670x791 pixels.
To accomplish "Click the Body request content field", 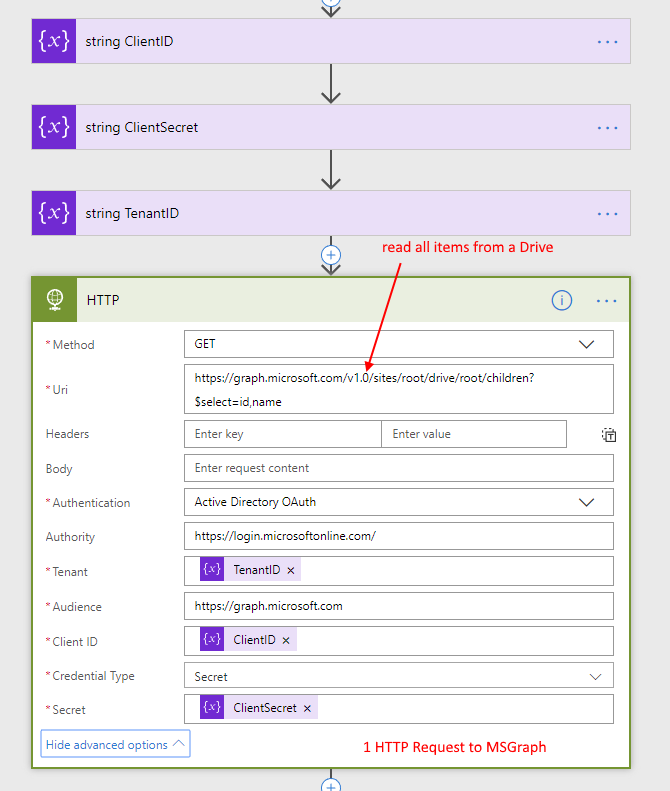I will pos(398,468).
